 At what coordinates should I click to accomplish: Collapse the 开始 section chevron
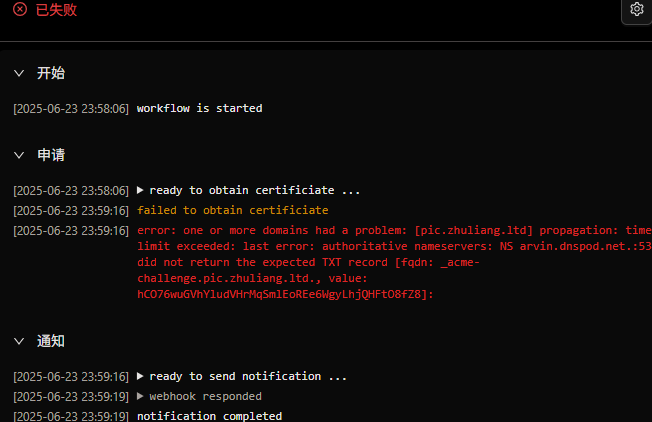tap(19, 74)
